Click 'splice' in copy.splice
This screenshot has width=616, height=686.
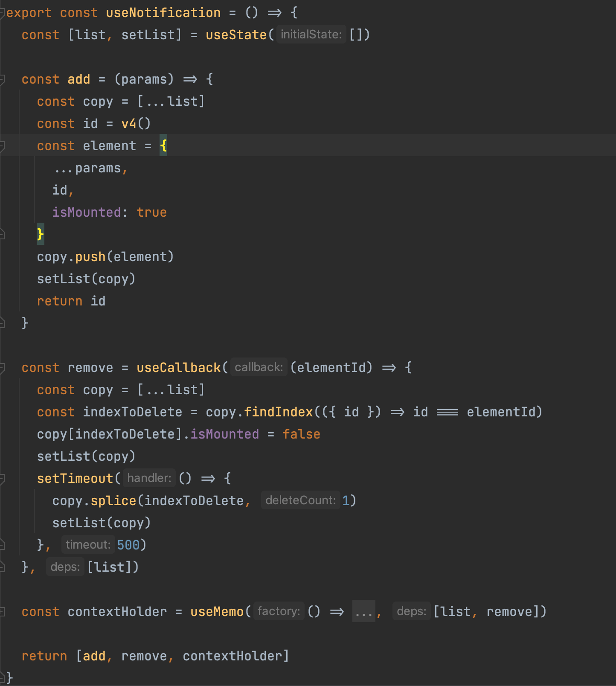(113, 501)
